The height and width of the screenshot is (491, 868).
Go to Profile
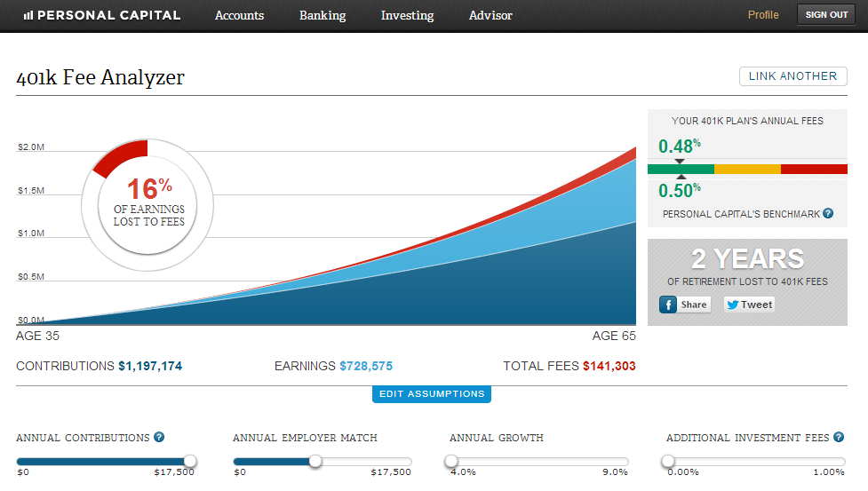coord(763,15)
